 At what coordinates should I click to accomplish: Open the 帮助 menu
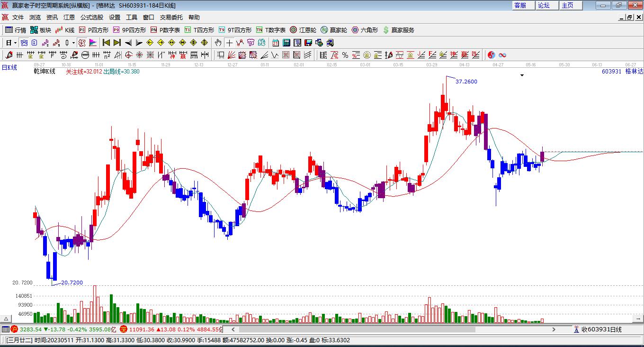[194, 18]
